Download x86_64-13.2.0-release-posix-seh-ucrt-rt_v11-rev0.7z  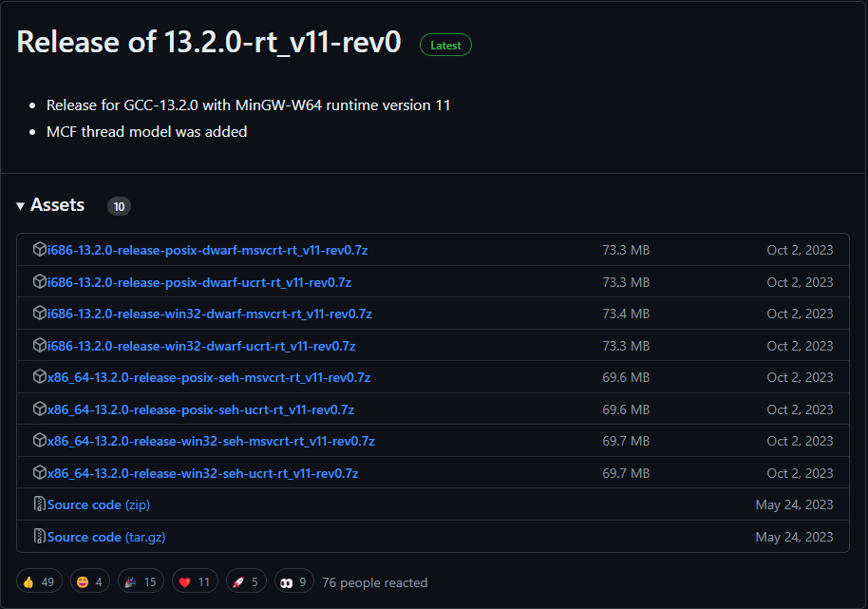coord(201,409)
